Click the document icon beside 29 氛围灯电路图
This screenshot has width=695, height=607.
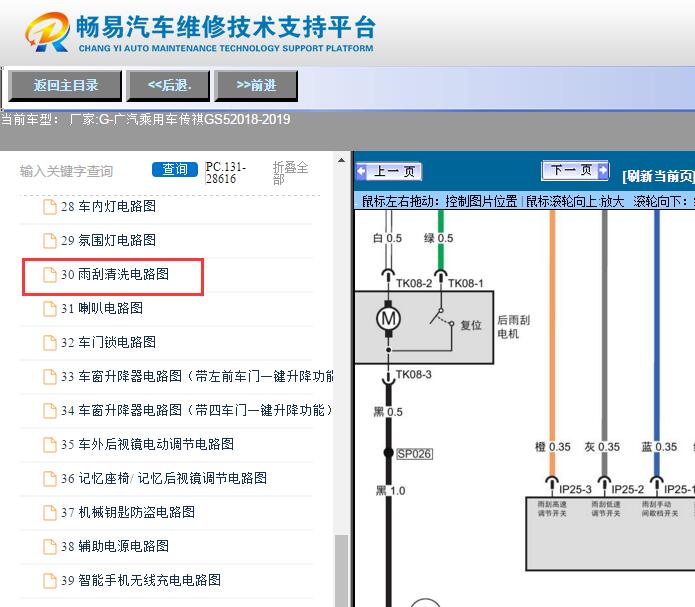coord(50,241)
